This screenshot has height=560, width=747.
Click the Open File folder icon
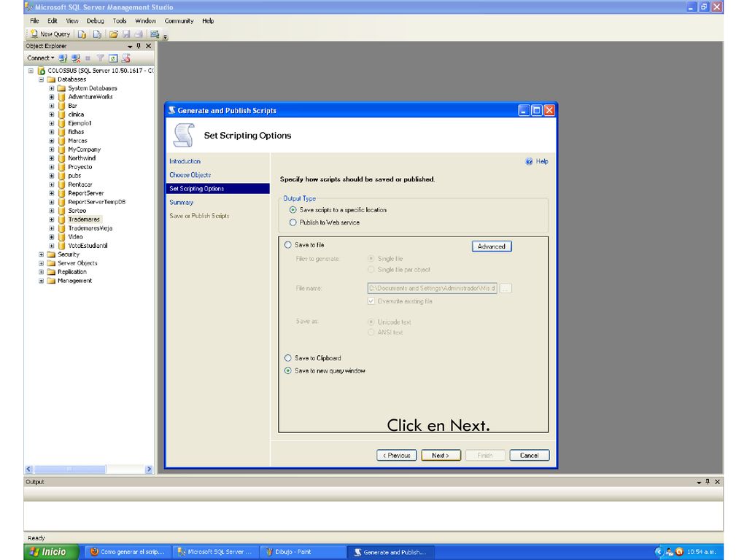(x=113, y=34)
